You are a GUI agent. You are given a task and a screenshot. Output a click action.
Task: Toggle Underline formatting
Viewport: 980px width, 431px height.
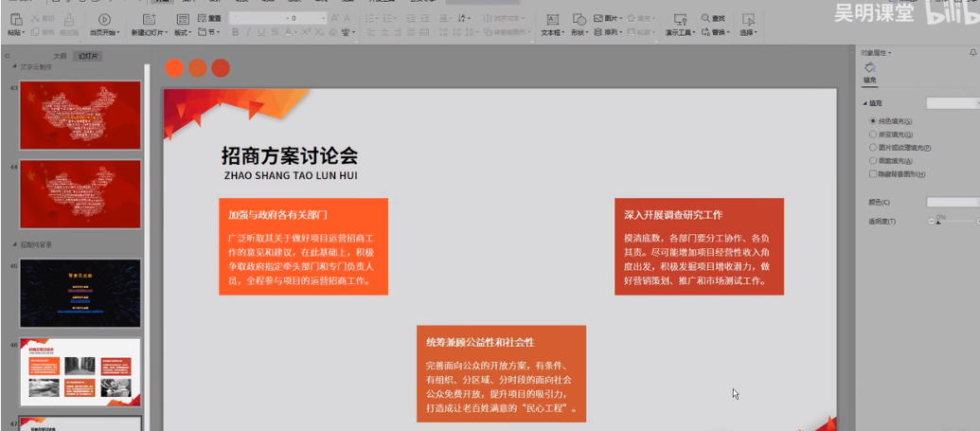(x=260, y=32)
